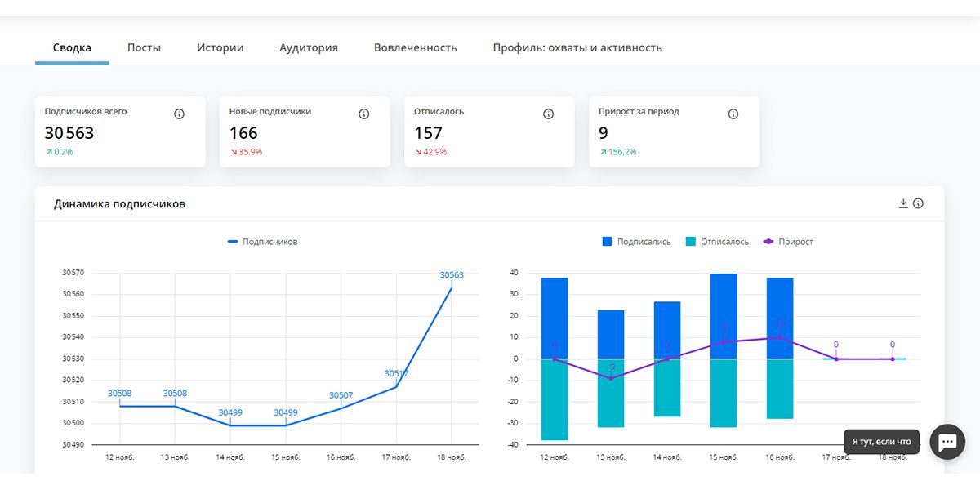
Task: Click the 12 нояб. teal Отписалось bar
Action: [x=555, y=399]
